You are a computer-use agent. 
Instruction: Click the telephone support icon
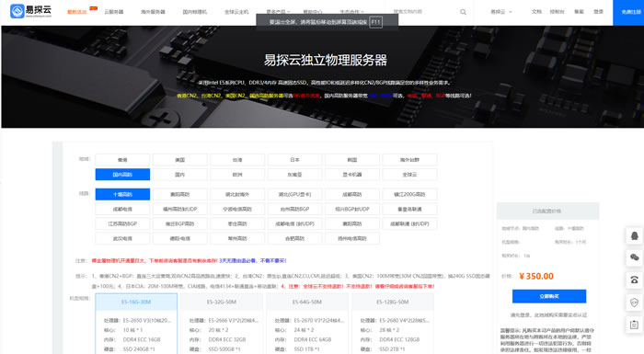(634, 280)
